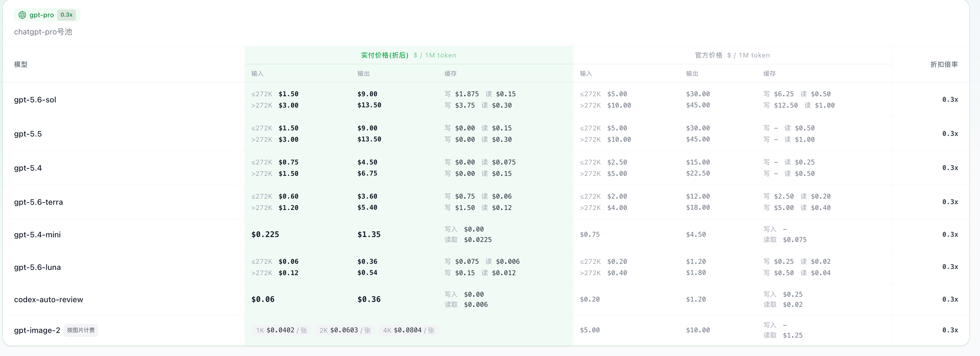Click the 按图片计费 tag
Screen dimensions: 980x356
point(81,330)
